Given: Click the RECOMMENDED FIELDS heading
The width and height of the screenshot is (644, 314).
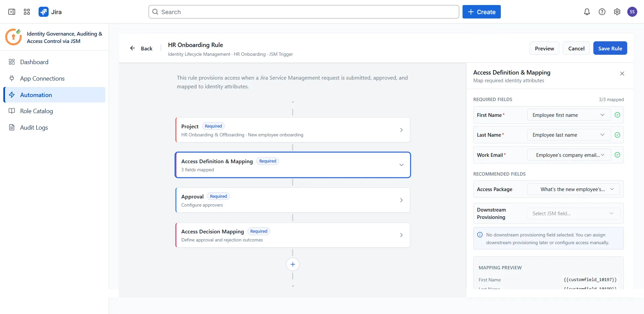Looking at the screenshot, I should click(x=499, y=174).
